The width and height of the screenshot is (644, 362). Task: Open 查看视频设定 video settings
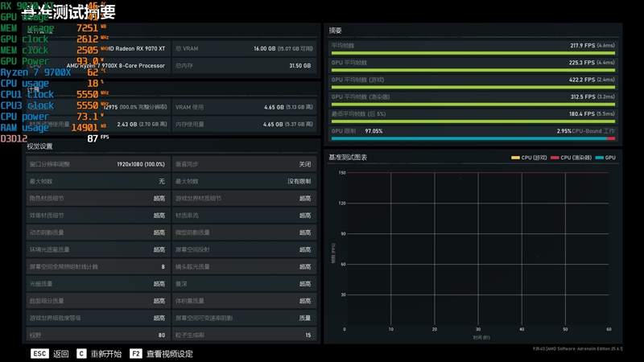(170, 354)
